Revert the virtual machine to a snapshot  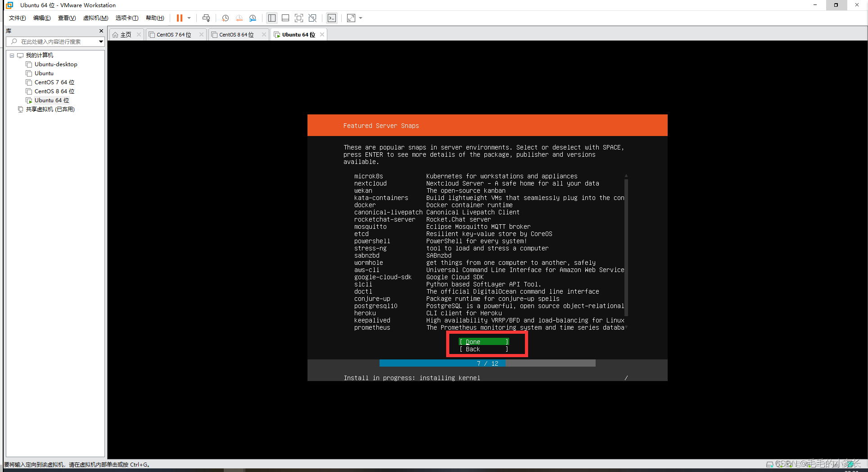239,18
